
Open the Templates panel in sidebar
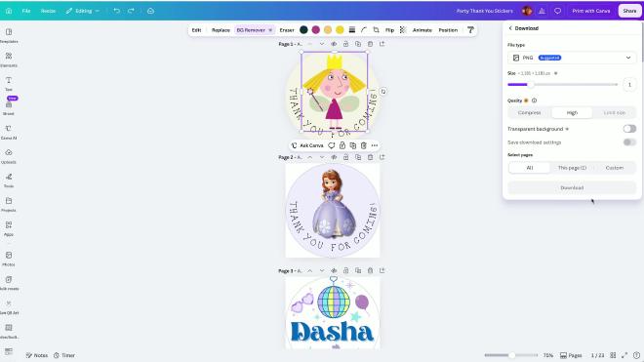pyautogui.click(x=9, y=35)
